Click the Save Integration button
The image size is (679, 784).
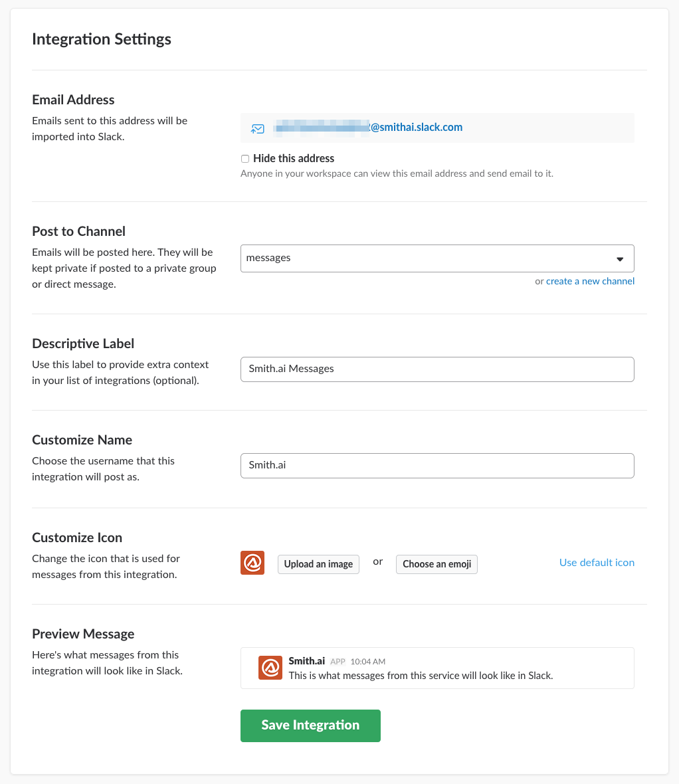point(310,726)
